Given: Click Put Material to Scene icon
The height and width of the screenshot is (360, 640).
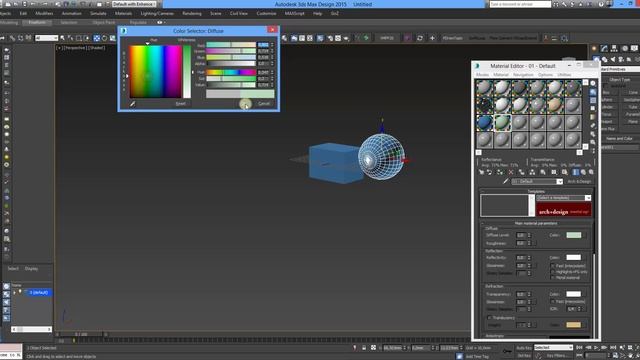Looking at the screenshot, I should 489,172.
